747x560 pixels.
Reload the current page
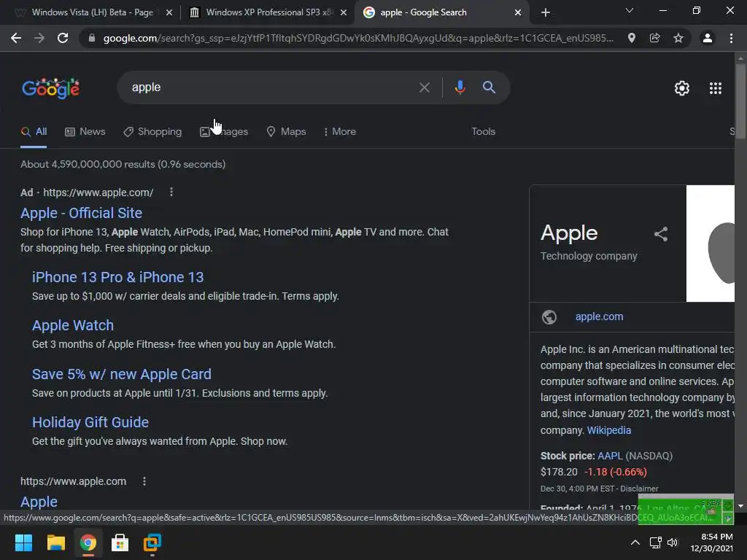(x=63, y=38)
